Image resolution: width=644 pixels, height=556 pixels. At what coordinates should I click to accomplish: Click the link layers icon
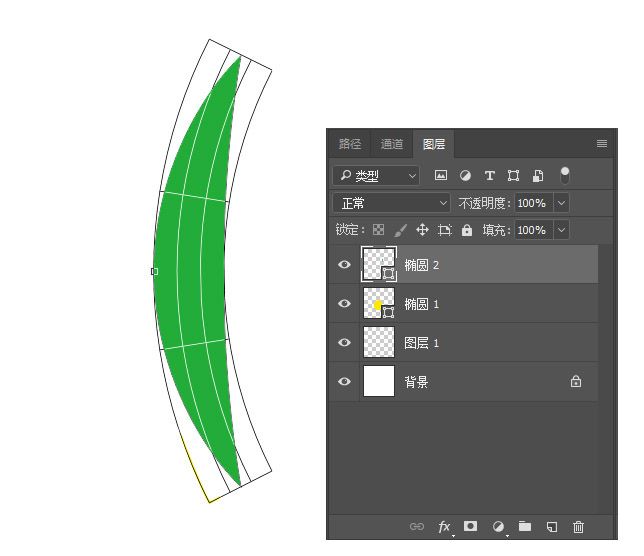click(x=416, y=526)
